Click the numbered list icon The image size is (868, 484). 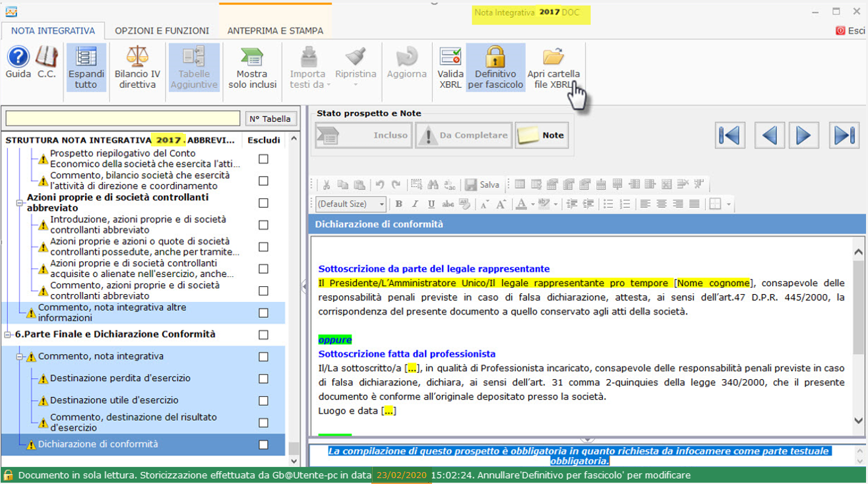click(x=625, y=204)
